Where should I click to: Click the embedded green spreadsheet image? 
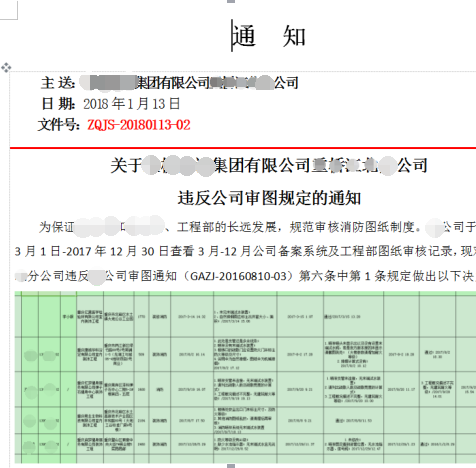245,377
